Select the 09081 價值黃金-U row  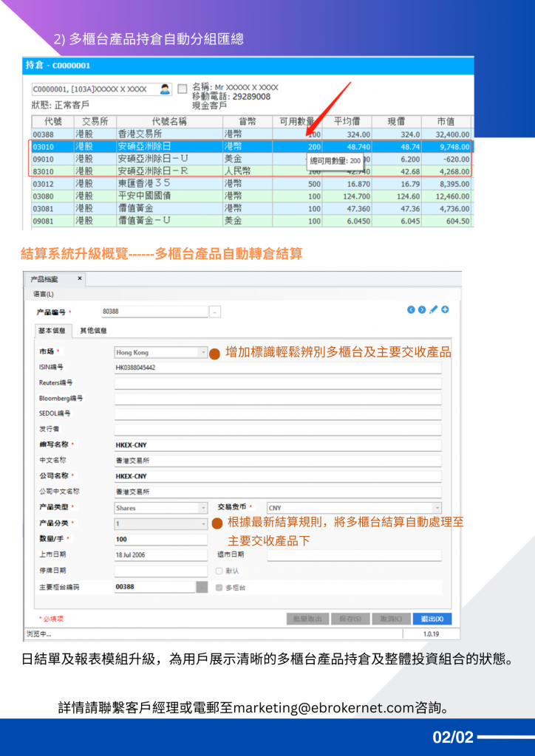click(251, 221)
